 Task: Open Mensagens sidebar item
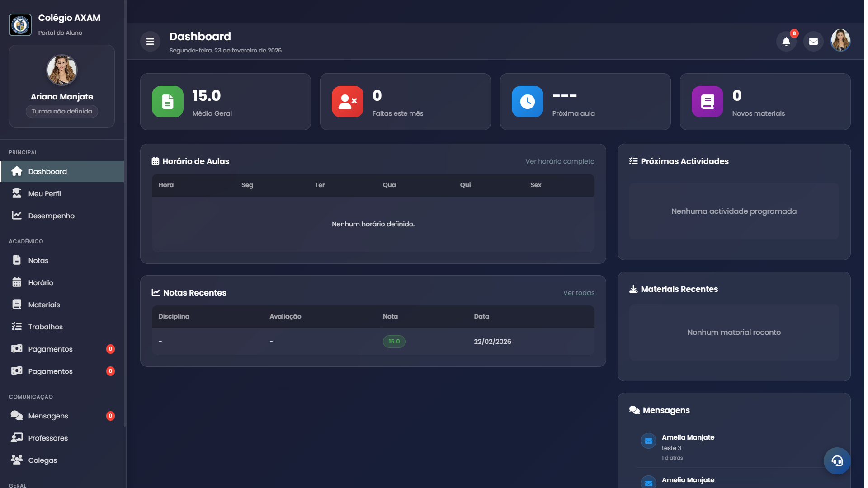coord(48,416)
